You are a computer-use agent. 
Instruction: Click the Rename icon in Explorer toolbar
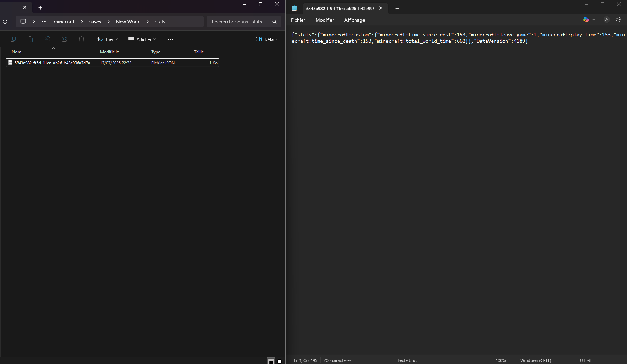47,39
